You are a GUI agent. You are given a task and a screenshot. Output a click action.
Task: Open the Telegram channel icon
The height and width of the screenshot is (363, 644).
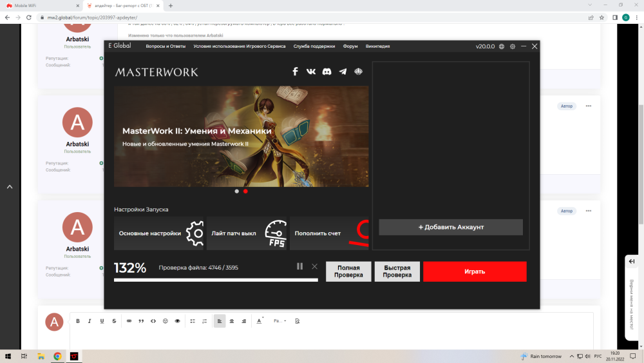(x=343, y=72)
